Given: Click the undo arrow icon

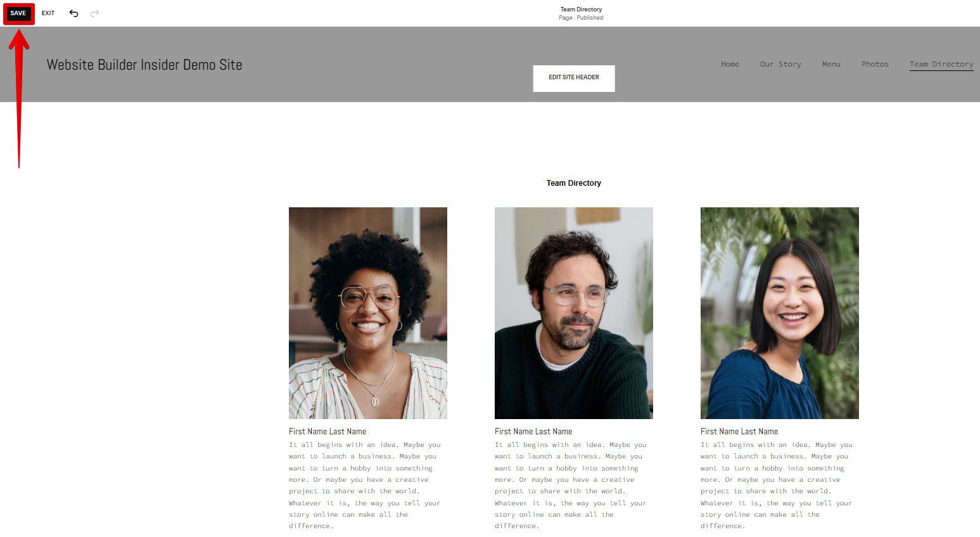Looking at the screenshot, I should [x=73, y=13].
